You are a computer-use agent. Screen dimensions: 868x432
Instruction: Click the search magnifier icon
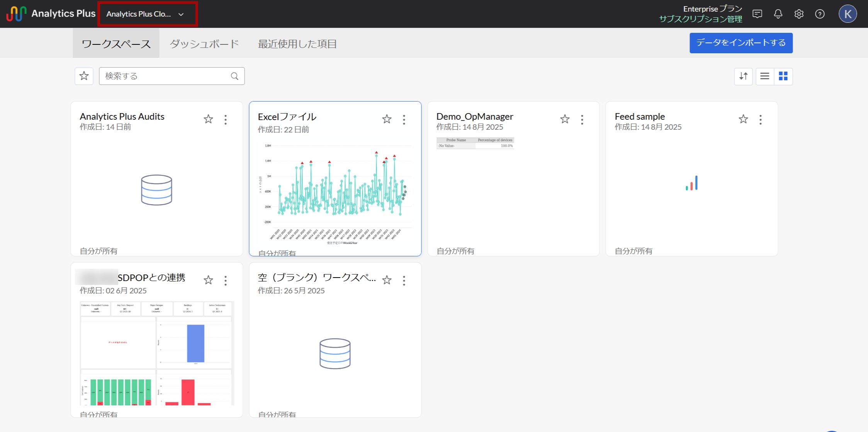234,76
